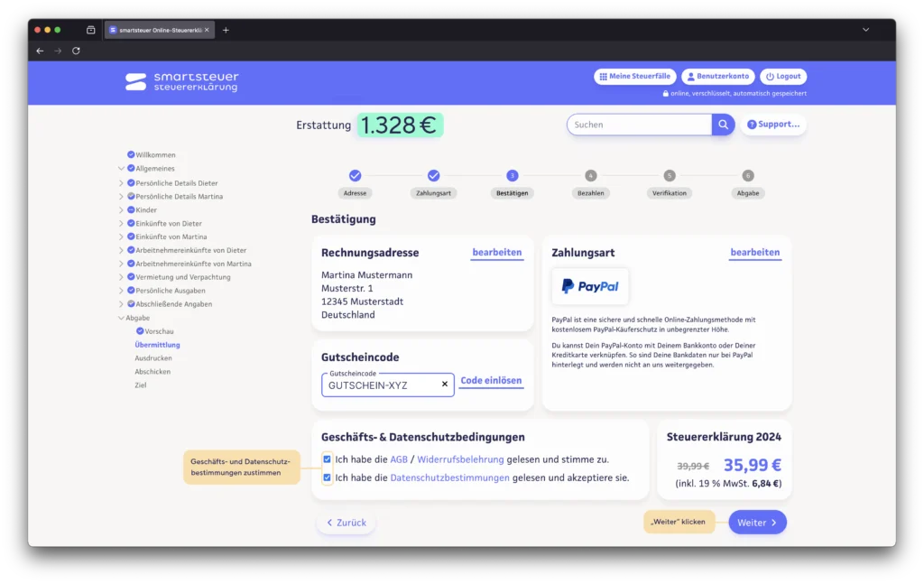Viewport: 924px width, 584px height.
Task: Toggle the AGB / Widerrufsbelehrung agreement checkbox
Action: click(x=327, y=459)
